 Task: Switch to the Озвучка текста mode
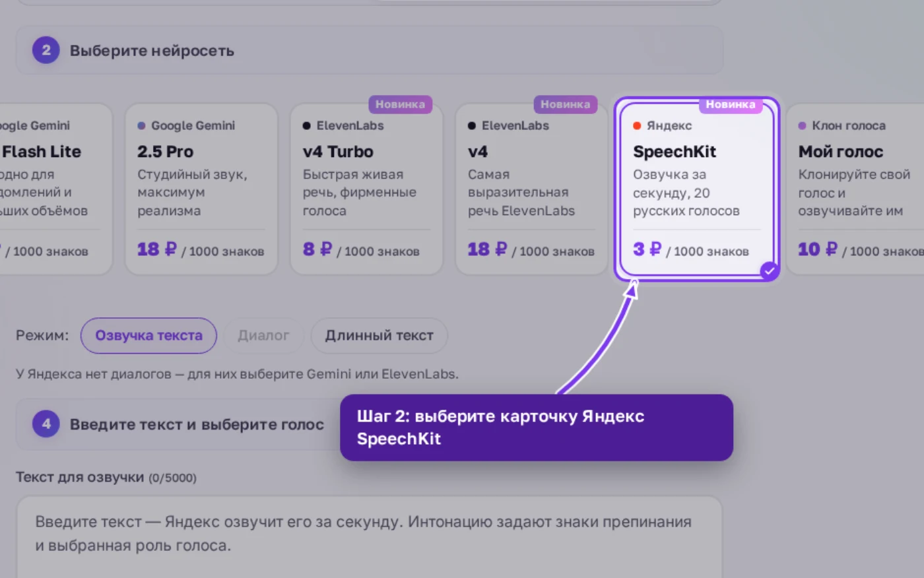(x=148, y=335)
